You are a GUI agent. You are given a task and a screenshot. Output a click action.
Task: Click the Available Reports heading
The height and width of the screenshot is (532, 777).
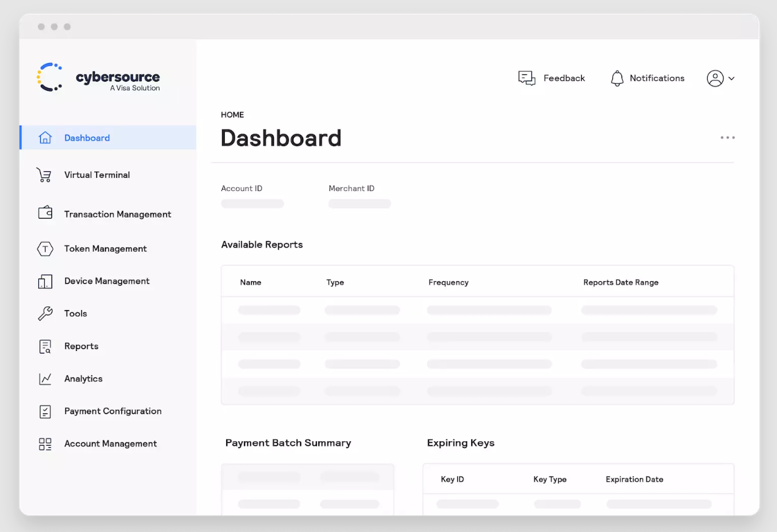pyautogui.click(x=262, y=244)
